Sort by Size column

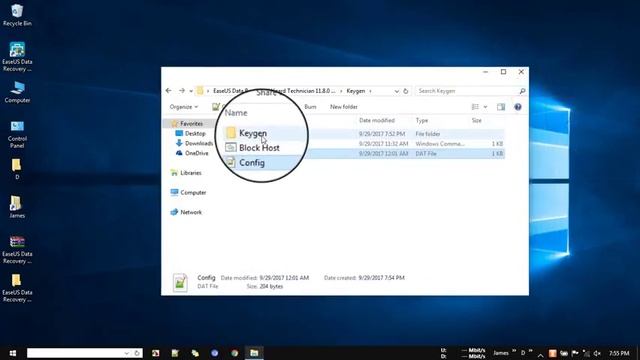477,120
